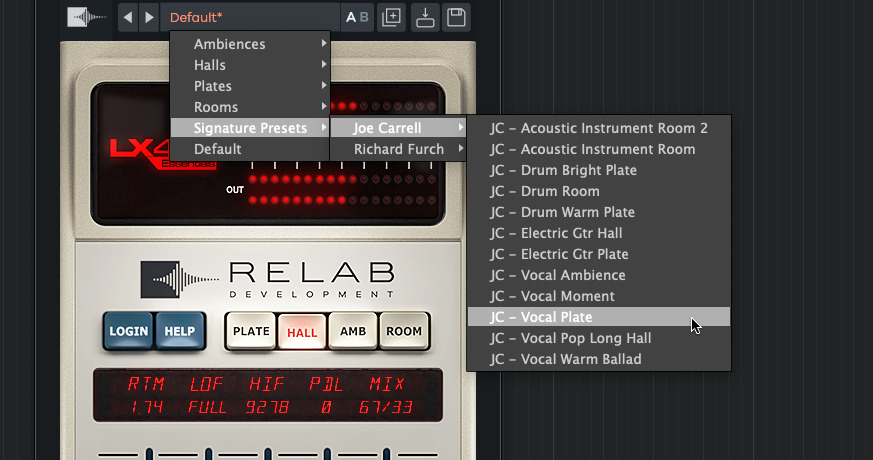Select JC – Vocal Moment preset
Viewport: 873px width, 460px height.
tap(599, 296)
